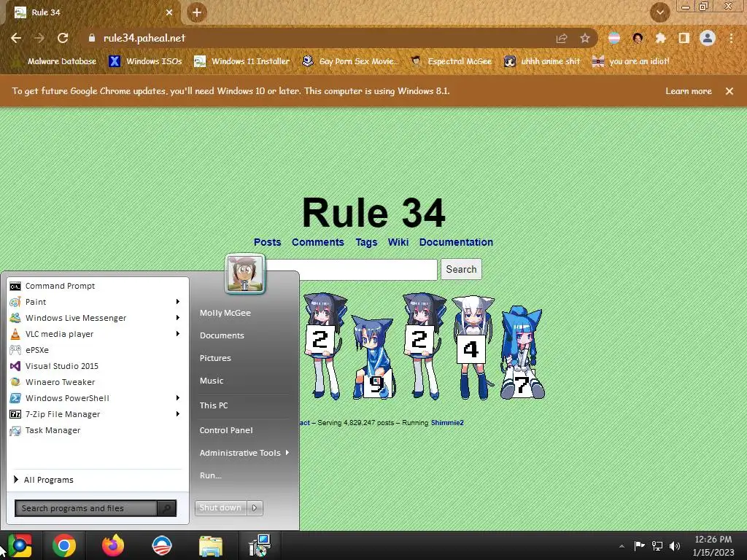747x560 pixels.
Task: Open the Comments link
Action: [x=318, y=242]
